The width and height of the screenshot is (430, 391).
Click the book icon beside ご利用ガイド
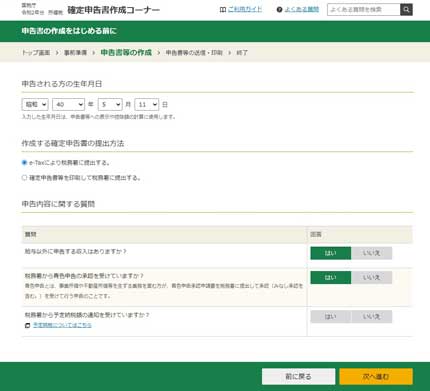coord(223,10)
